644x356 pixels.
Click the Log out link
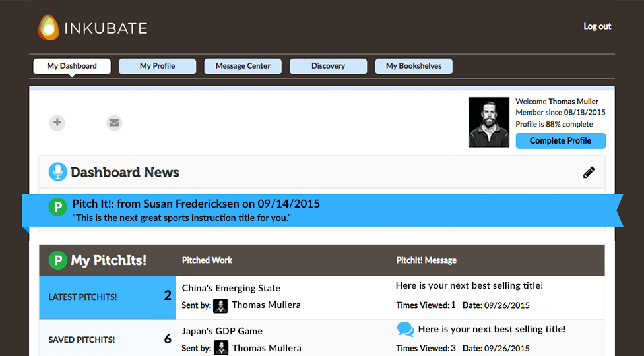pos(597,26)
